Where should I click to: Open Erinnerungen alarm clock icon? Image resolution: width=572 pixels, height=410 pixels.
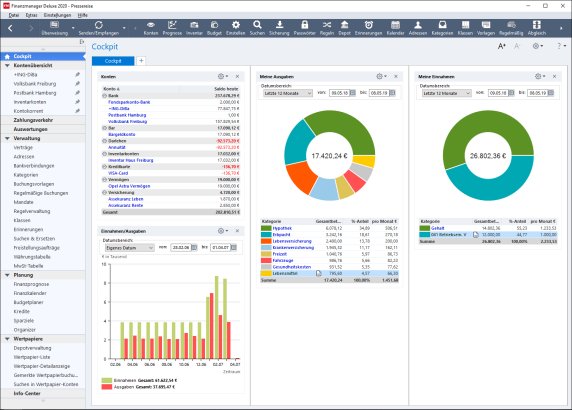pyautogui.click(x=368, y=25)
